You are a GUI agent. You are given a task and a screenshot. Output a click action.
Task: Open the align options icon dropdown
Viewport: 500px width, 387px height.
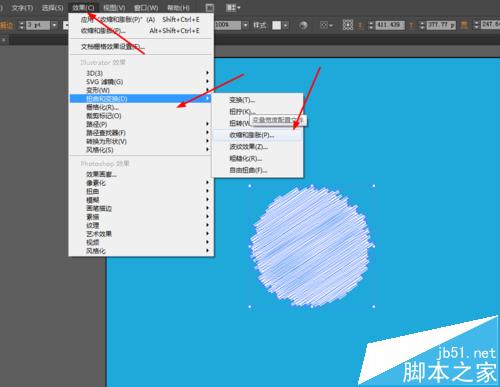pos(326,25)
